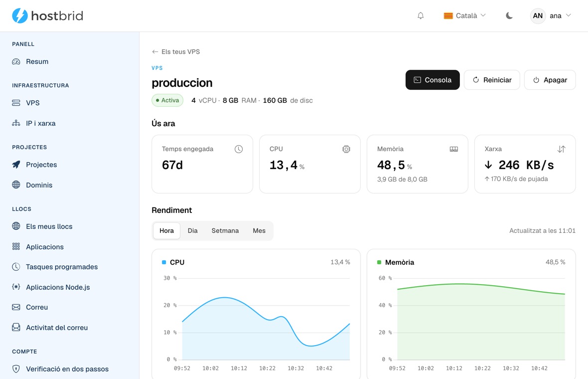Click the Dominis globe icon
This screenshot has height=379, width=588.
pos(16,185)
